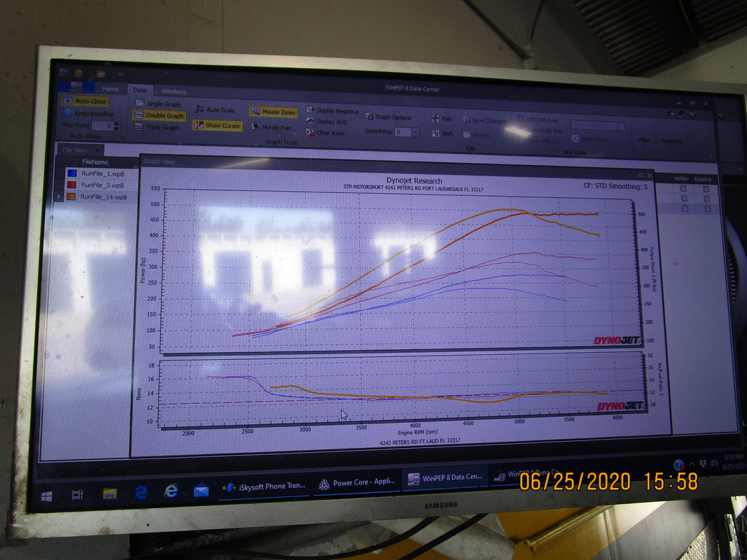This screenshot has height=560, width=747.
Task: Check Hidden box for RunFile_1.wp8
Action: [x=683, y=188]
